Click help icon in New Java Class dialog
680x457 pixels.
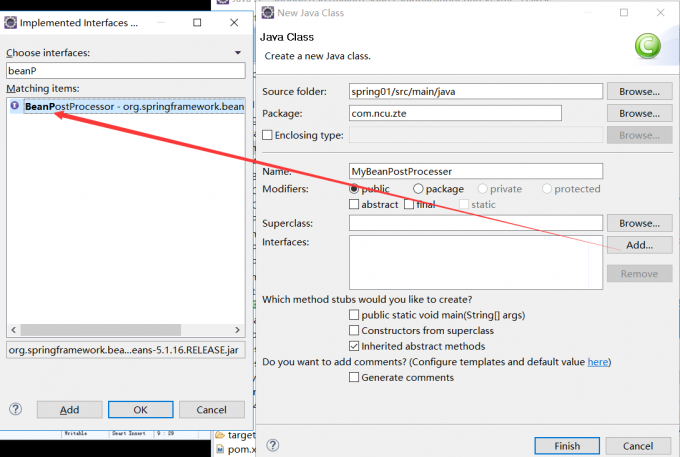click(272, 445)
